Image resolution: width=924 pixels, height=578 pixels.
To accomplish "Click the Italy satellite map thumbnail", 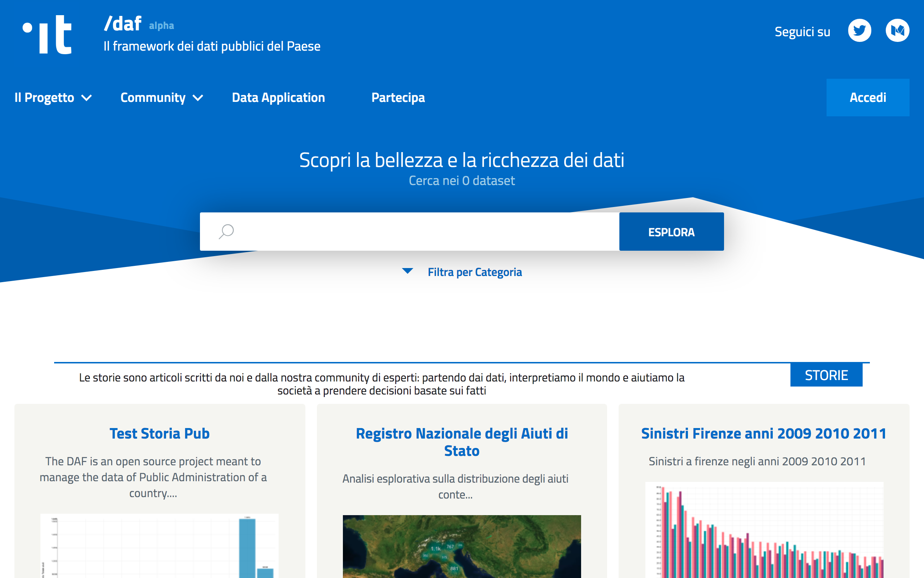I will click(462, 547).
